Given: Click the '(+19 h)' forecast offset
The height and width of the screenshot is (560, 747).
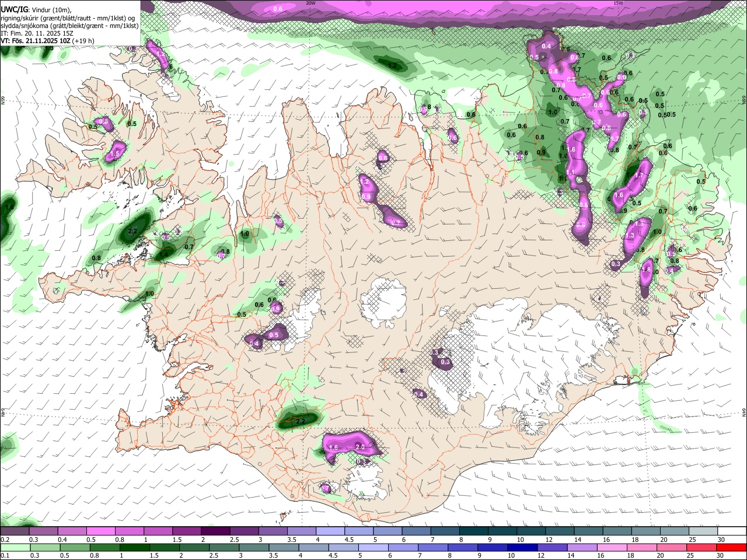Looking at the screenshot, I should [83, 41].
